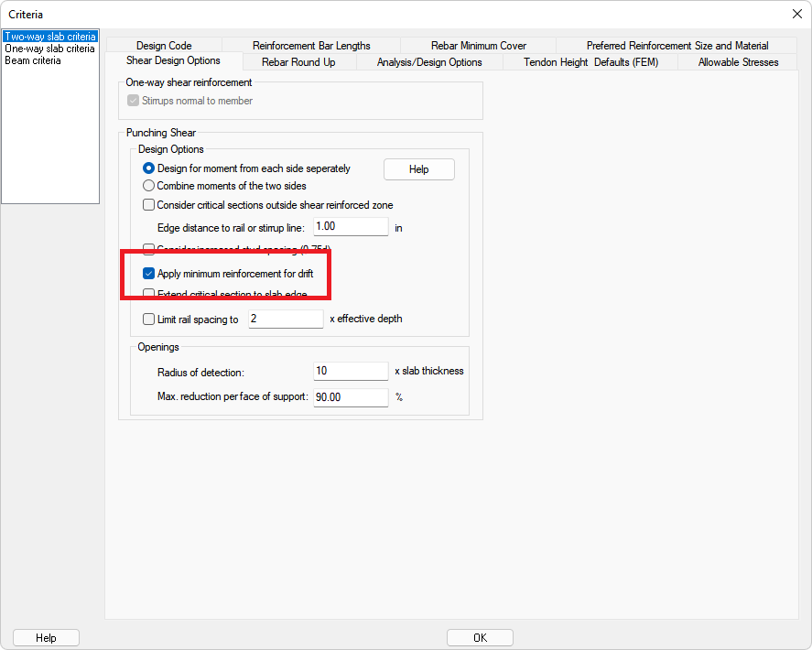Choose Design for moment from each side separately
Viewport: 812px width, 650px height.
tap(149, 168)
